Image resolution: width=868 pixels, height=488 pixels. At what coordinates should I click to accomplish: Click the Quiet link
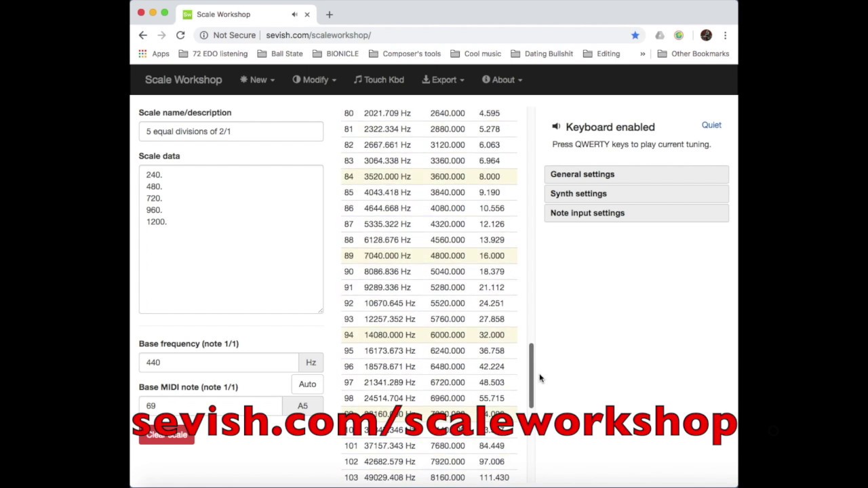[x=711, y=125]
